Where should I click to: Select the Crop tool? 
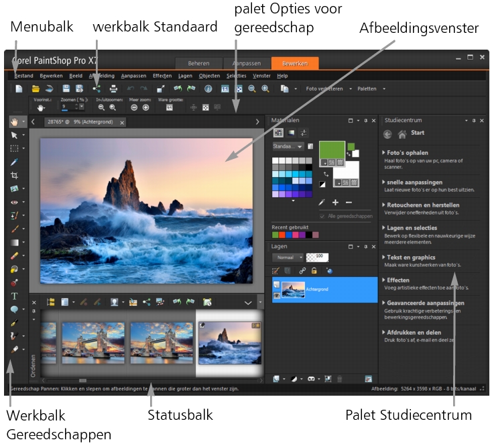[14, 176]
